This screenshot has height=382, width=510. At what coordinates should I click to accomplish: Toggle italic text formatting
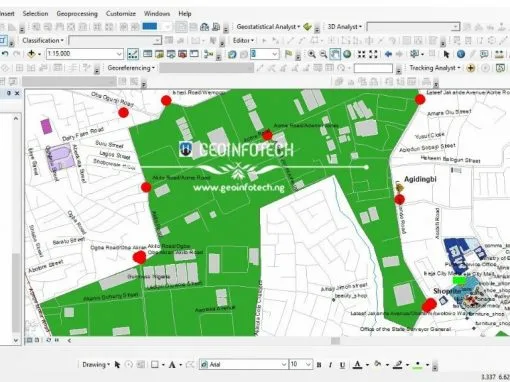330,365
